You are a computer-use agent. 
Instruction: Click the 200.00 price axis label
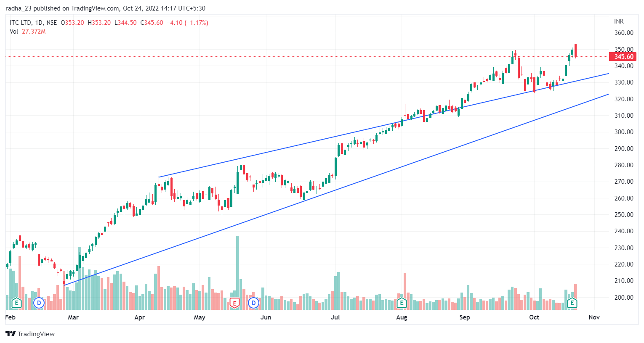tap(624, 297)
